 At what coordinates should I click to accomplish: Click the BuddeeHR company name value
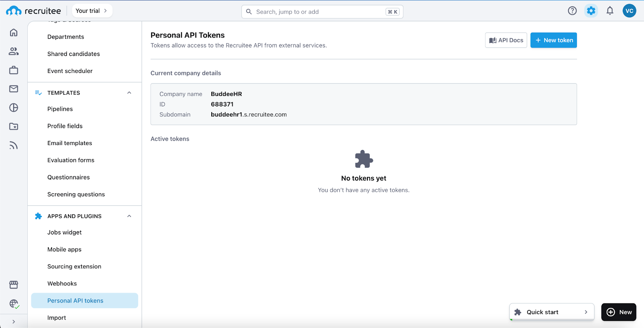[226, 94]
